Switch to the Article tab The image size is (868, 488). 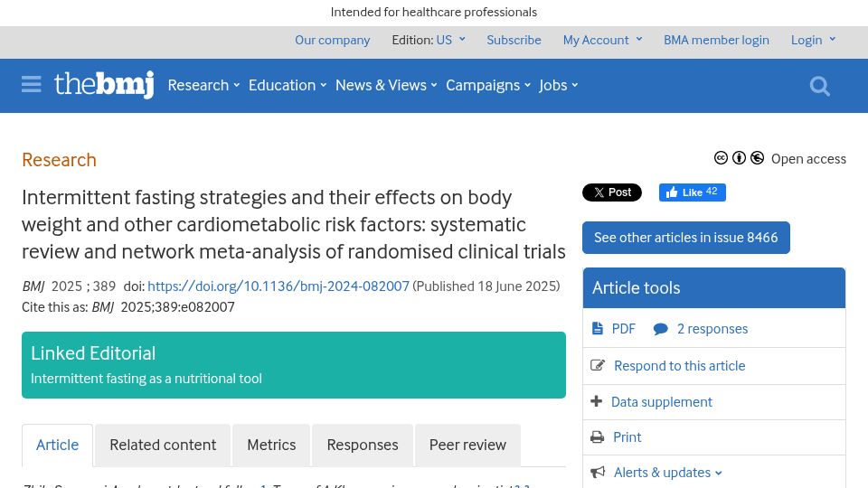58,445
